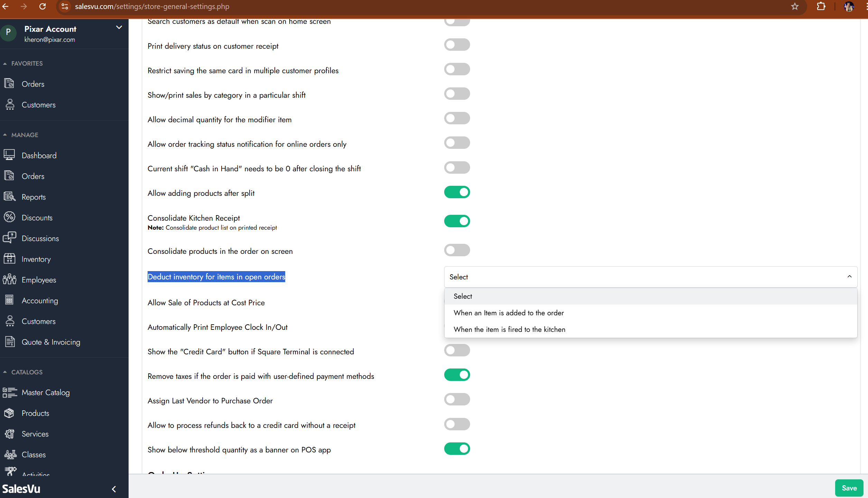Toggle Cash in Hand needs to be 0 setting
Screen dimensions: 868x498
click(457, 168)
